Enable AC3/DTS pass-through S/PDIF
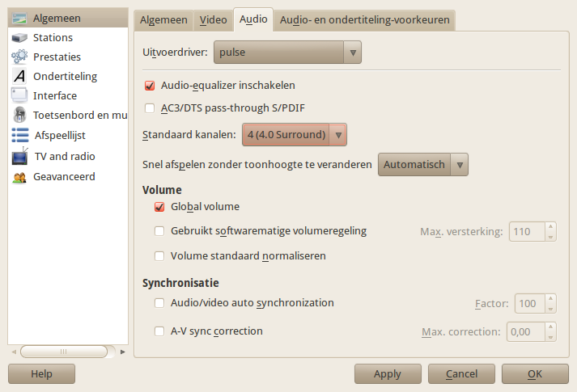The width and height of the screenshot is (577, 392). click(150, 108)
